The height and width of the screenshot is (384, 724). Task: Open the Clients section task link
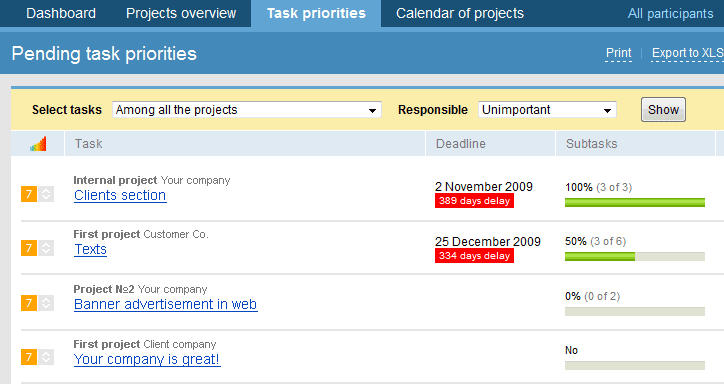click(x=120, y=195)
